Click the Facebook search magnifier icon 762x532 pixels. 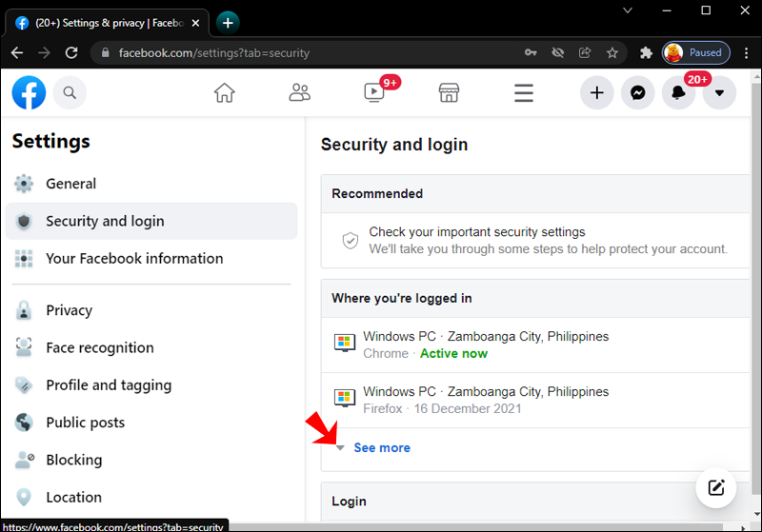coord(70,92)
